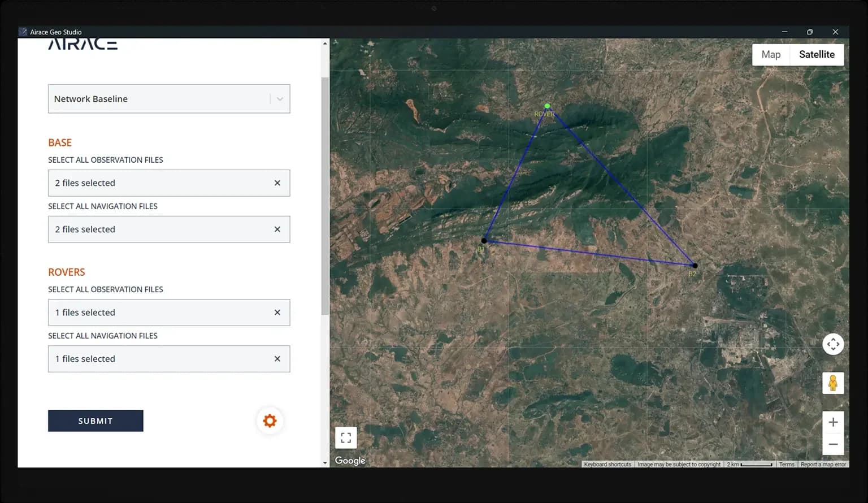
Task: Open rover navigation files selector field
Action: coord(169,359)
